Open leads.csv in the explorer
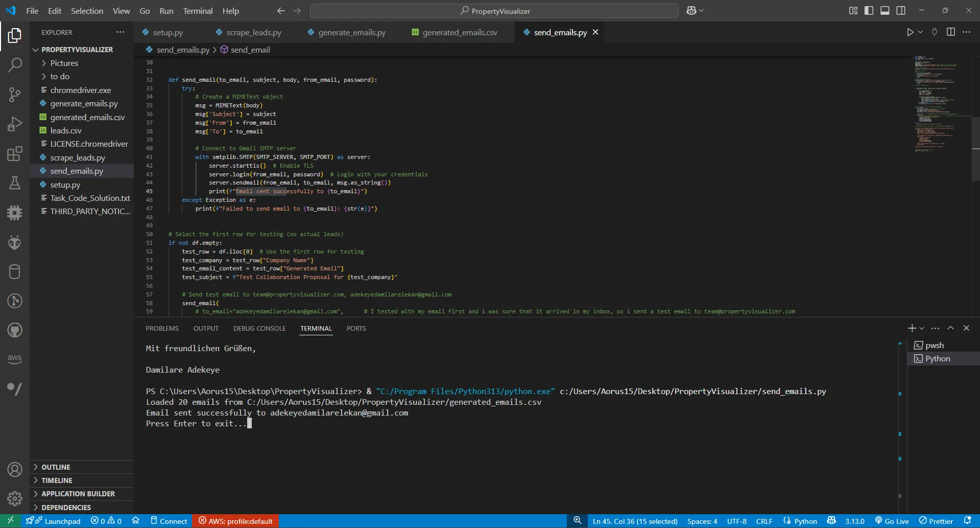This screenshot has height=528, width=980. pos(66,130)
